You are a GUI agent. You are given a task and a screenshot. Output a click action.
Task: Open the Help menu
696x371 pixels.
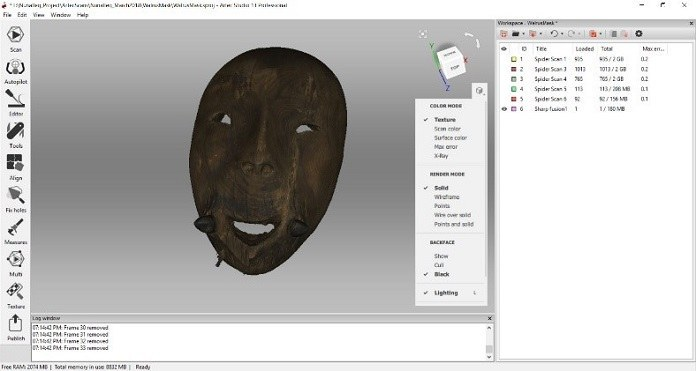(x=83, y=15)
